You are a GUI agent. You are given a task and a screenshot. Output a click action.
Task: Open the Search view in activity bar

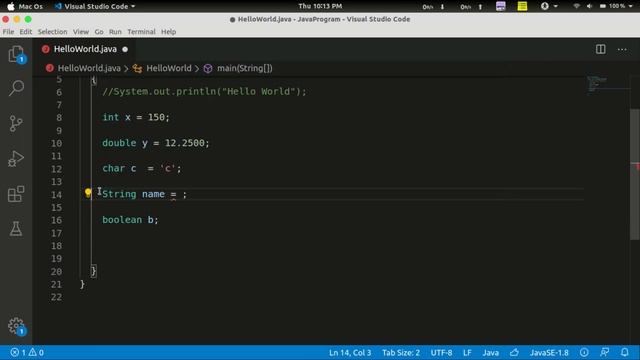pos(16,88)
